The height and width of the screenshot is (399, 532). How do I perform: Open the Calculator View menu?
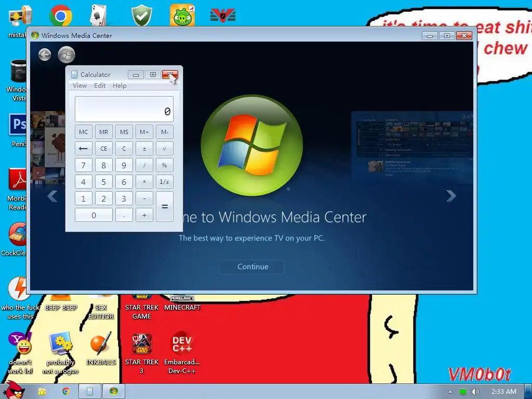(79, 86)
